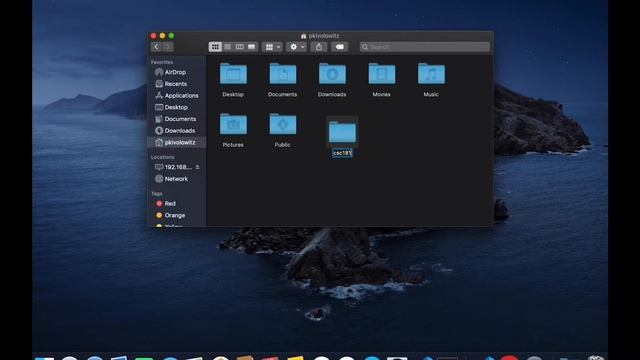The height and width of the screenshot is (360, 640).
Task: Select the Desktop folder icon
Action: click(233, 74)
